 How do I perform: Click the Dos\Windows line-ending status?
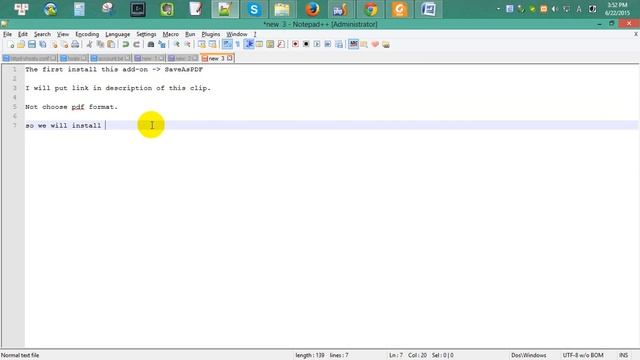click(529, 356)
